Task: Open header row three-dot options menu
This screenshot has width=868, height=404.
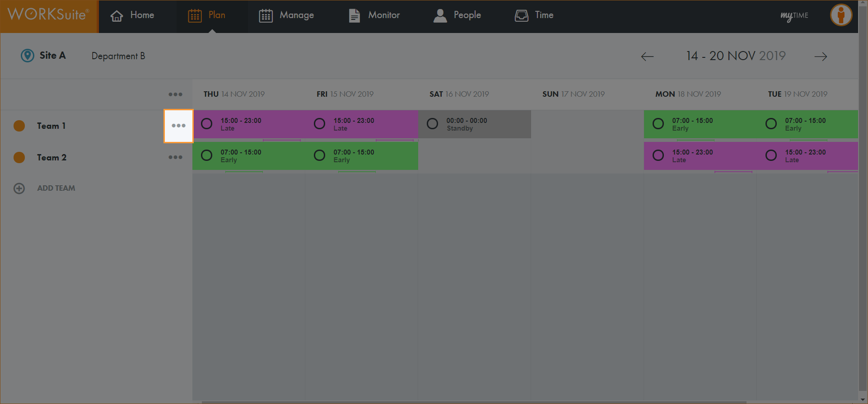Action: pos(175,94)
